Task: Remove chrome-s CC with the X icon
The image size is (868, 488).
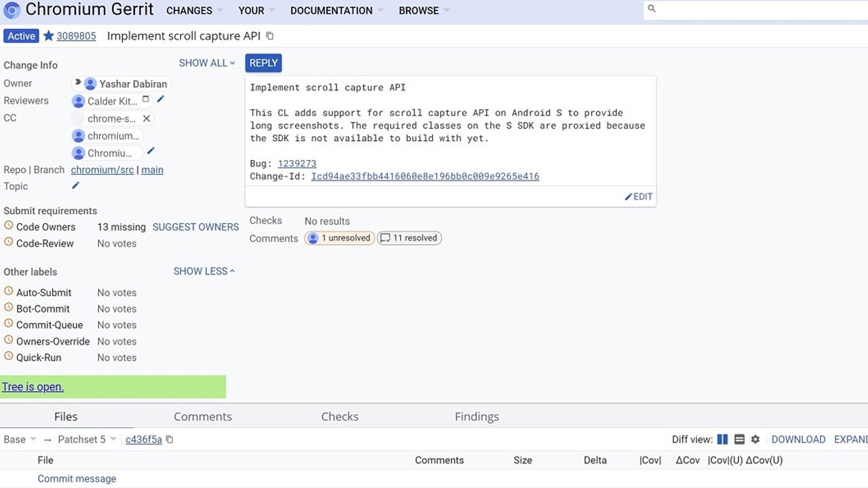Action: point(146,119)
